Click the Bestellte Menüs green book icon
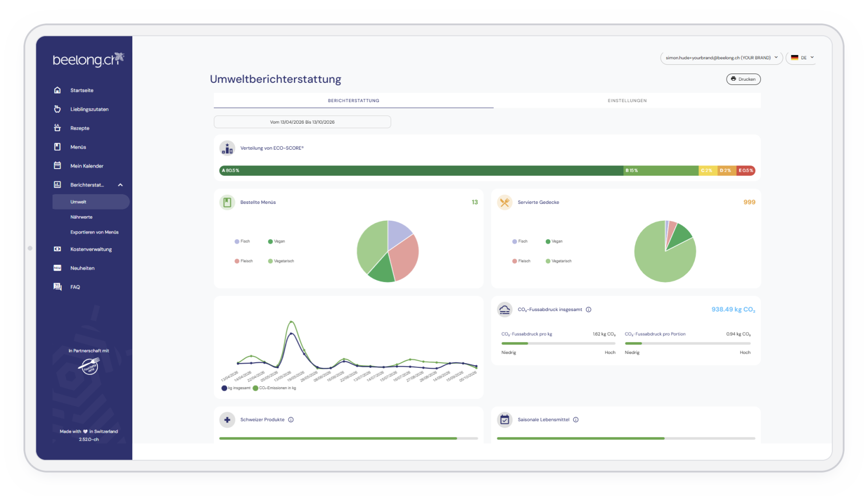 coord(227,202)
